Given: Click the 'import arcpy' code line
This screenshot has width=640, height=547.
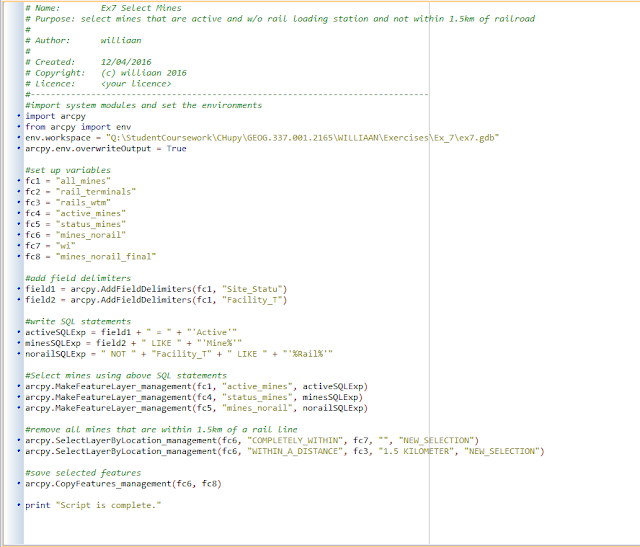Looking at the screenshot, I should (56, 116).
